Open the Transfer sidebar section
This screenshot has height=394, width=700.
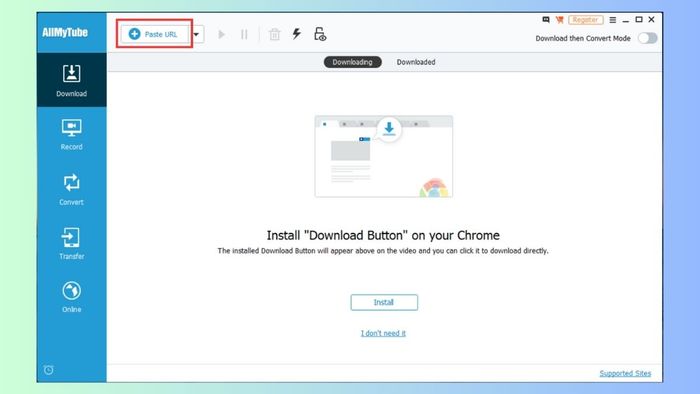[x=71, y=244]
